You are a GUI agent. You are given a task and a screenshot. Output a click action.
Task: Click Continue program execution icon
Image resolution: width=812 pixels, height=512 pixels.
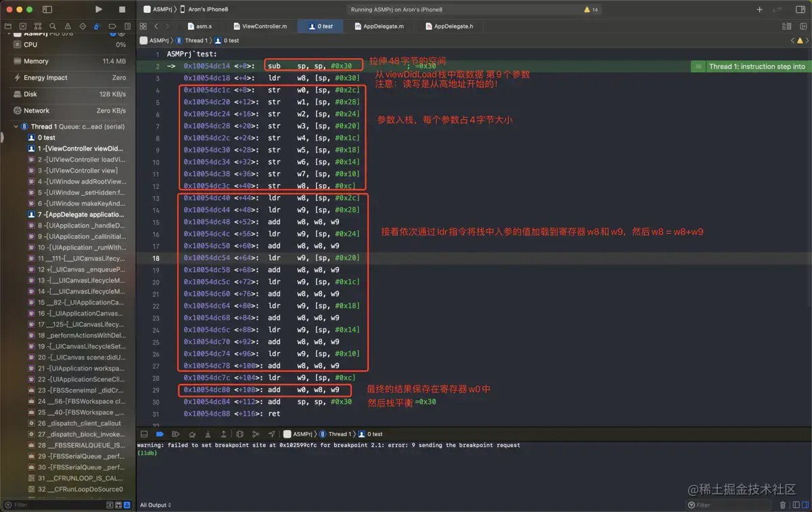coord(176,434)
